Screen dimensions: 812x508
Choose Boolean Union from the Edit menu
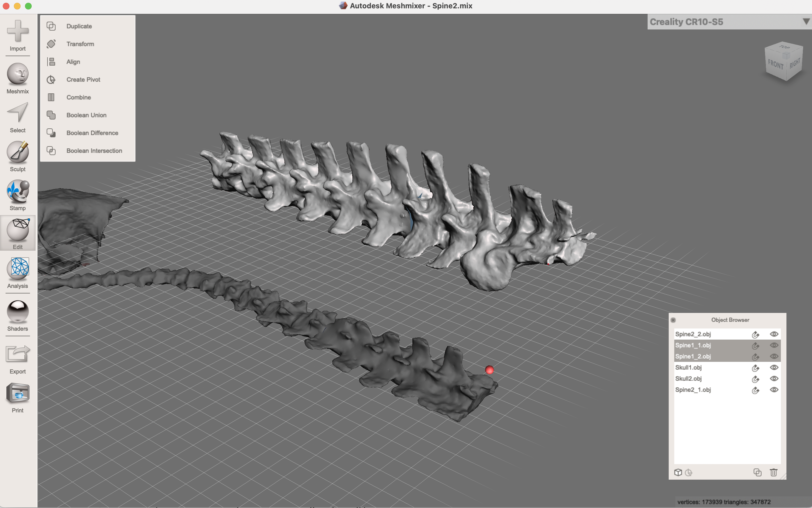86,115
